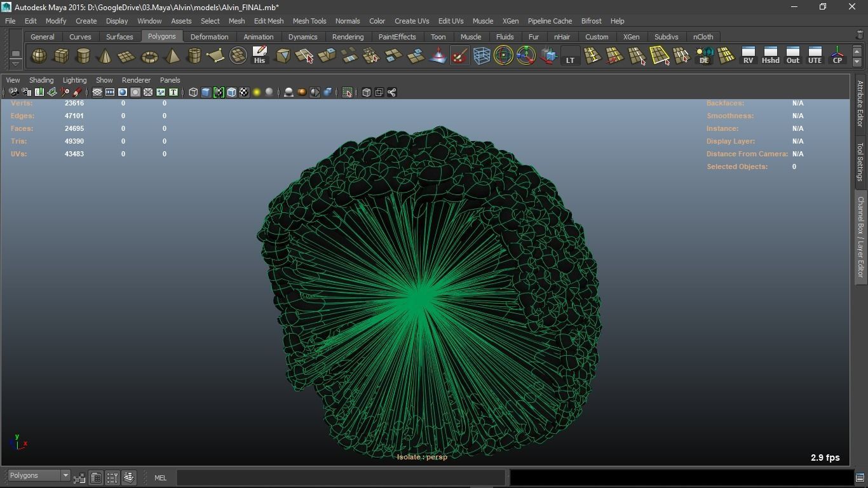Click the His delete history shelf icon

(259, 56)
